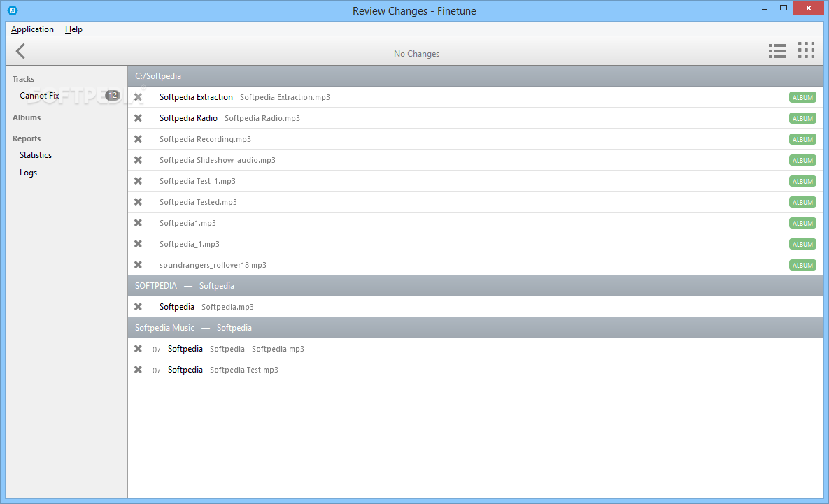The height and width of the screenshot is (504, 829).
Task: Click the C:/Softpedia group header
Action: coord(475,76)
